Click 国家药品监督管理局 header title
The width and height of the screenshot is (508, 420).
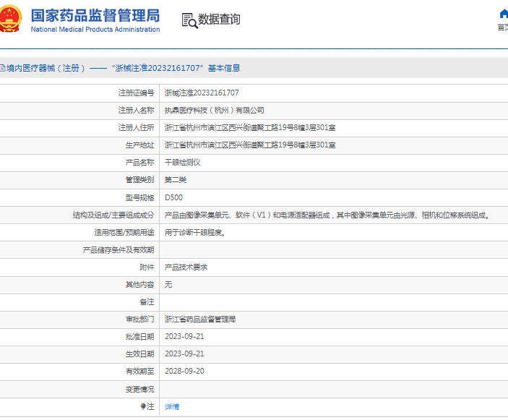click(x=95, y=15)
